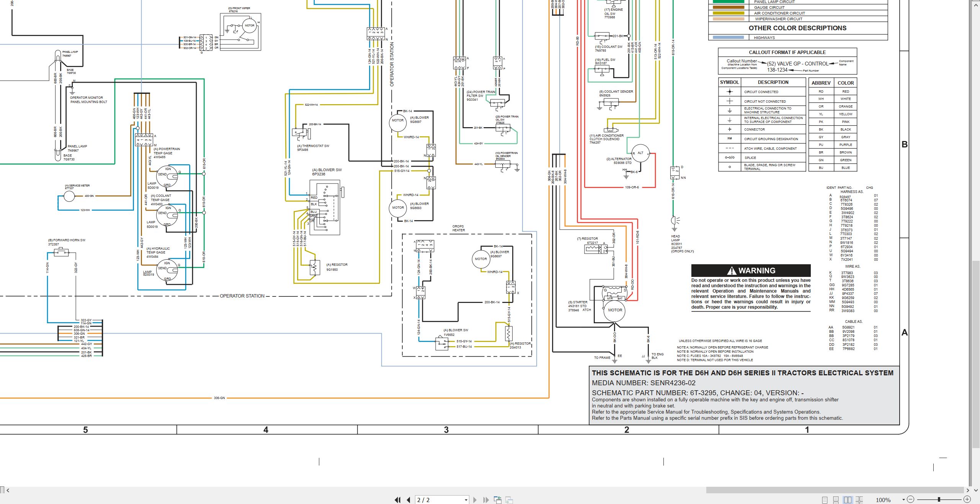Click grid column number 3
Screen dimensions: 980x504
(x=446, y=430)
